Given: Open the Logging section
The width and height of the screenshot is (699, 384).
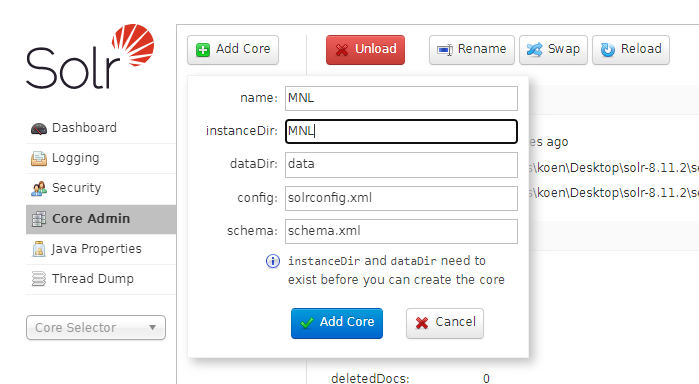Looking at the screenshot, I should tap(101, 158).
